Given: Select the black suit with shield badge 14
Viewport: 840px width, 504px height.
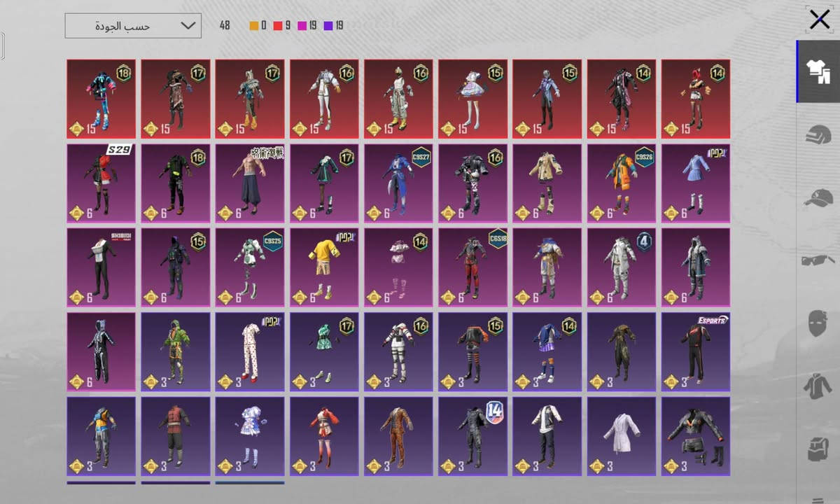Looking at the screenshot, I should (472, 437).
